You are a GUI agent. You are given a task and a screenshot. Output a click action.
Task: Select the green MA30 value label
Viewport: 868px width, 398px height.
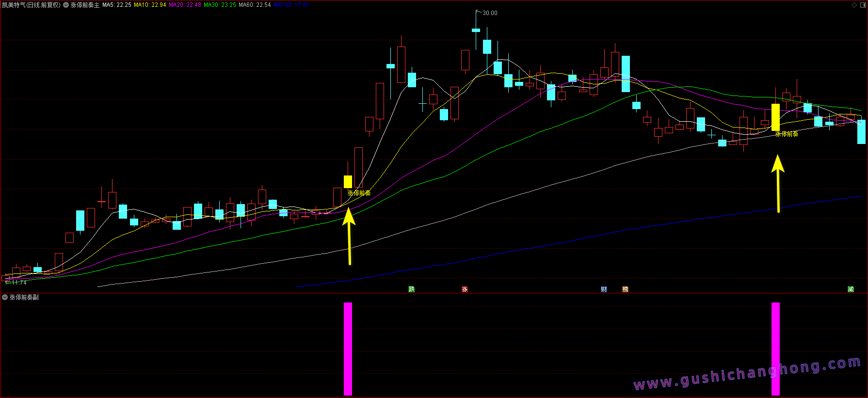(x=220, y=5)
